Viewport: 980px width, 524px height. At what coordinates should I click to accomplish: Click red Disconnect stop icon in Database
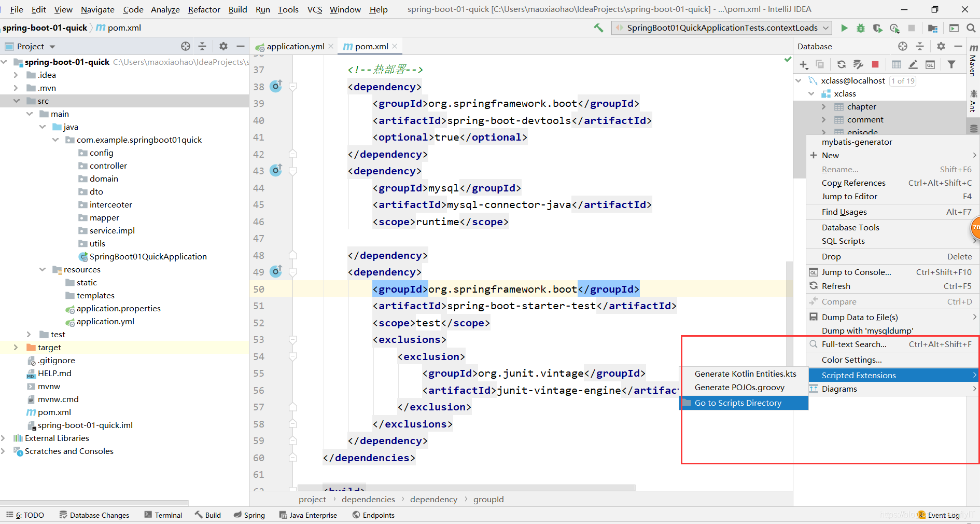875,64
